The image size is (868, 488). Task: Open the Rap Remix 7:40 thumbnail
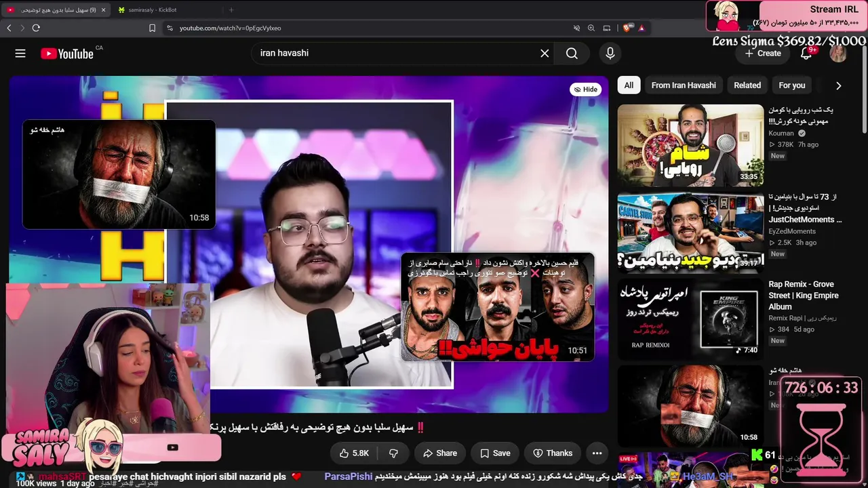[x=690, y=319]
